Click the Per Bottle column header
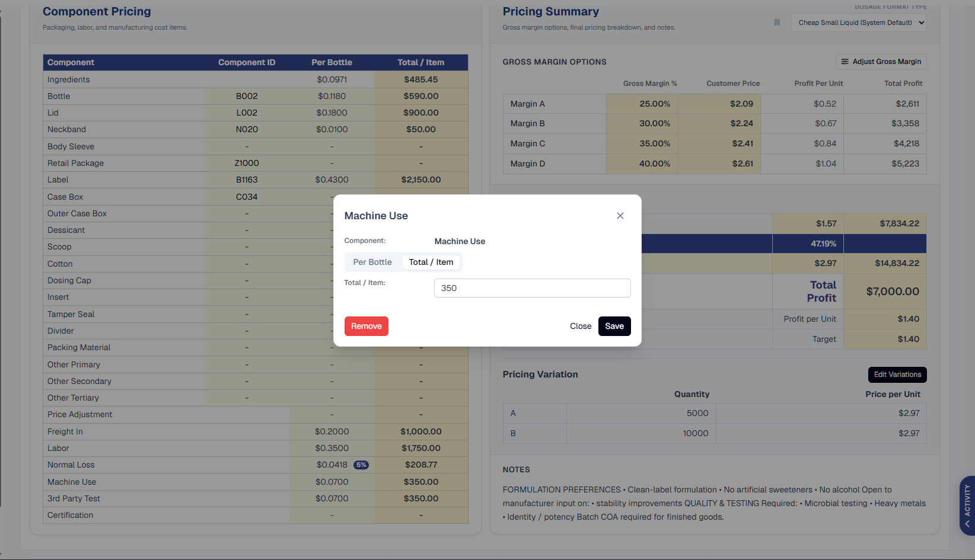Viewport: 975px width, 560px height. pos(332,62)
